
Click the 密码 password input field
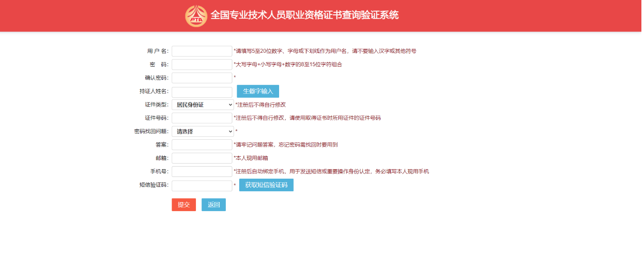coord(202,64)
